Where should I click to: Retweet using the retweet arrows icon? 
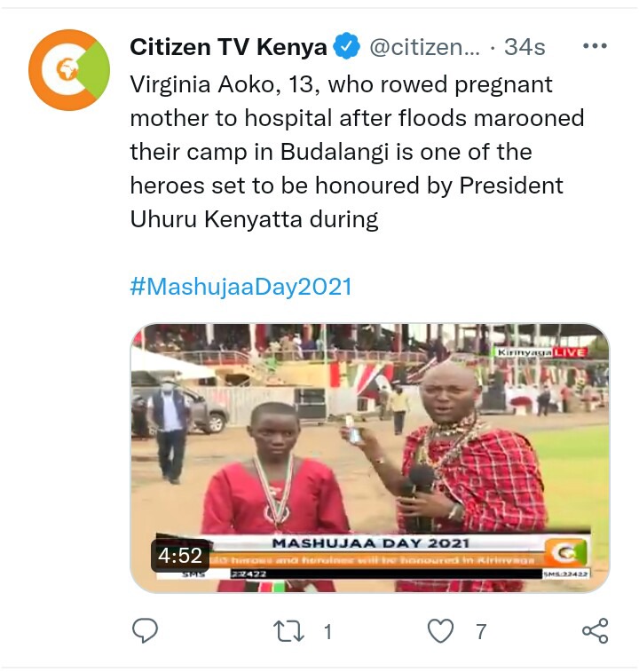pyautogui.click(x=288, y=631)
